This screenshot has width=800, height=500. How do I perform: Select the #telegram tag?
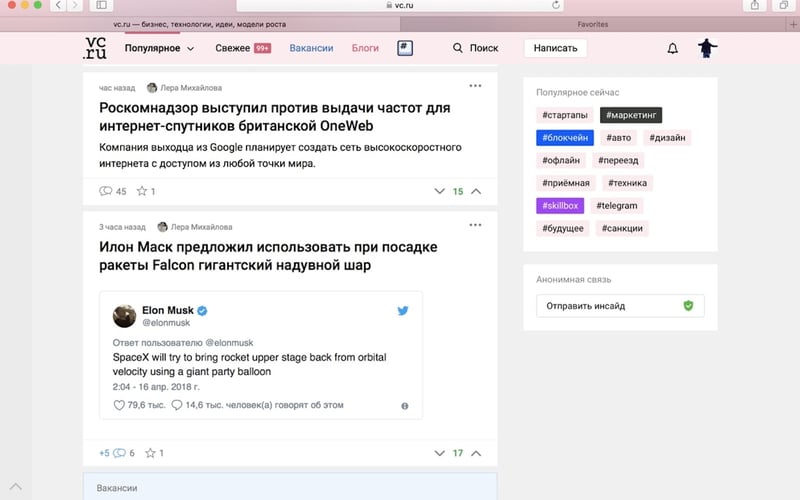(617, 206)
